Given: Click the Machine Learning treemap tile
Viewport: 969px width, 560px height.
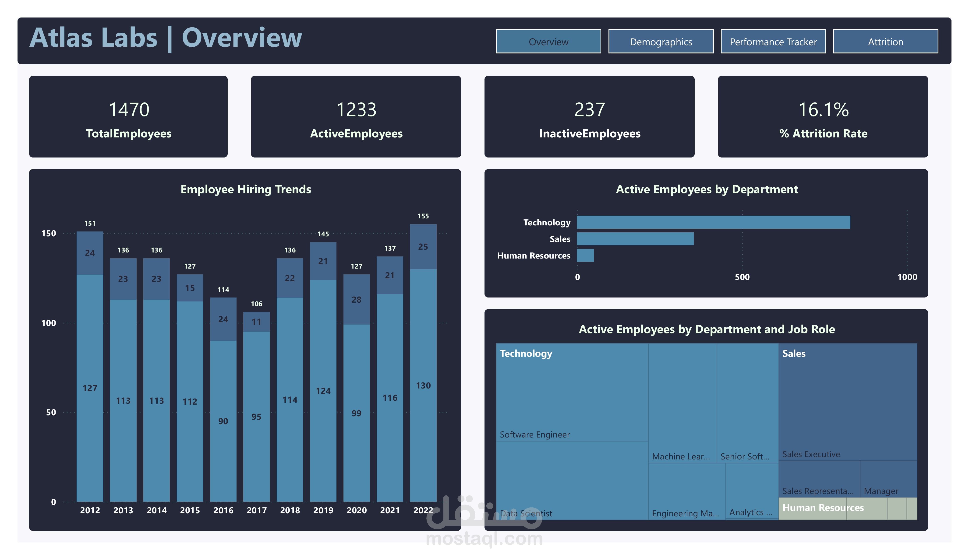Looking at the screenshot, I should [682, 404].
